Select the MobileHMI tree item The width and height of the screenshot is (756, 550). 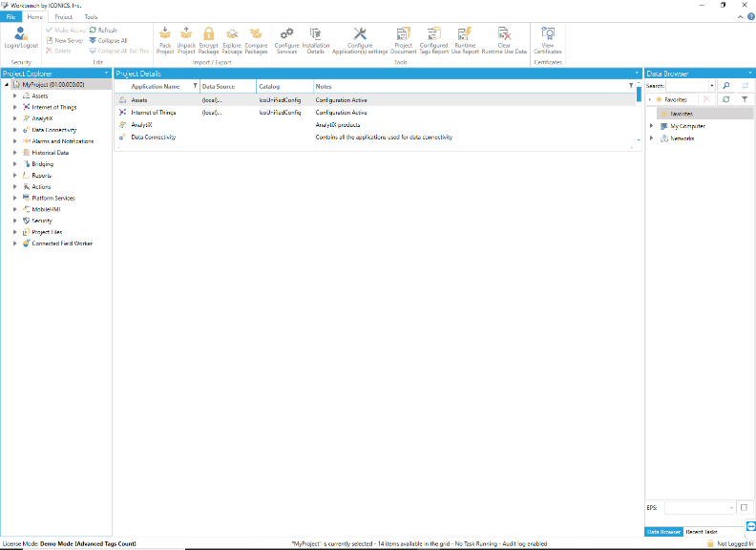[46, 209]
